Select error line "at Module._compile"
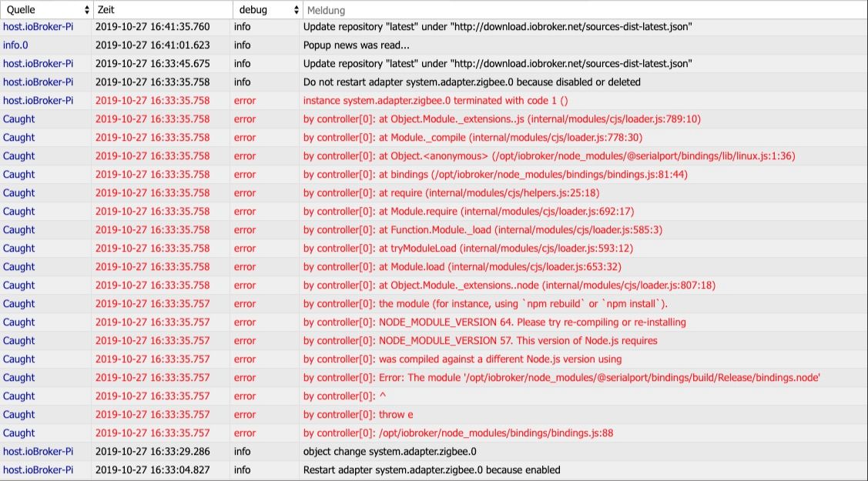Screen dimensions: 868x481 pyautogui.click(x=473, y=138)
